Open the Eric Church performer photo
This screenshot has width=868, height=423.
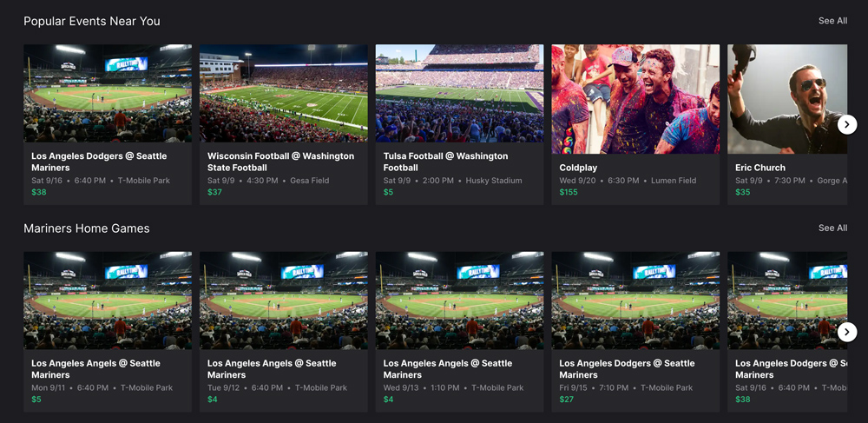pyautogui.click(x=787, y=99)
